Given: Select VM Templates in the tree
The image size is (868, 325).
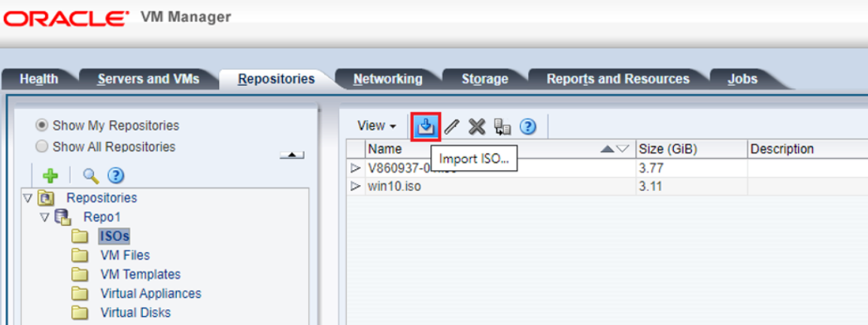Looking at the screenshot, I should pyautogui.click(x=141, y=275).
